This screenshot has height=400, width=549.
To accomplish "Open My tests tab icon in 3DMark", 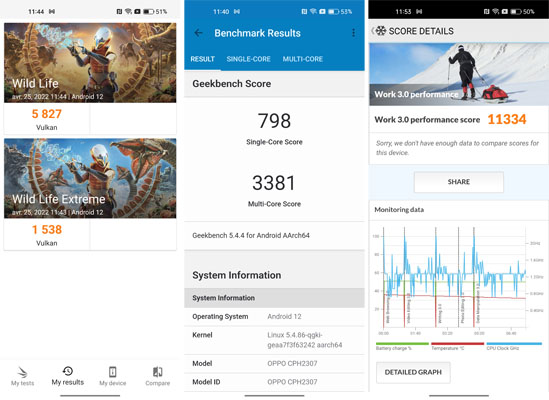I will coord(22,372).
